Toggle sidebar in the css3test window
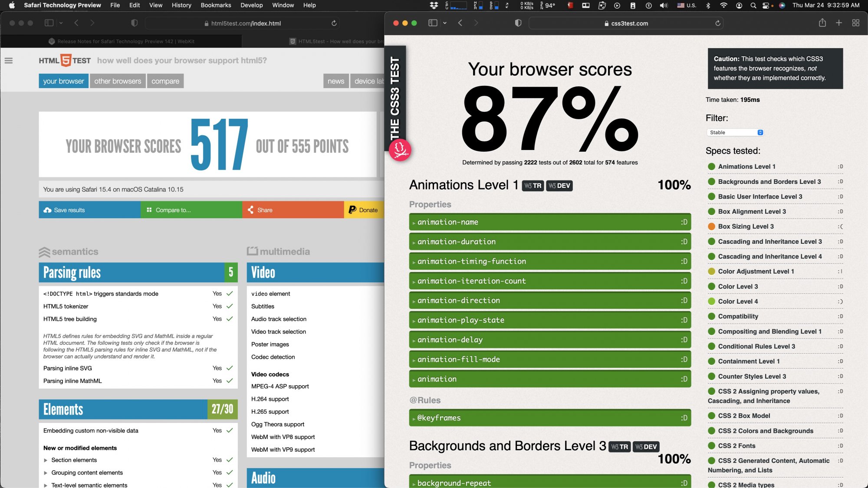The image size is (868, 488). [x=433, y=23]
